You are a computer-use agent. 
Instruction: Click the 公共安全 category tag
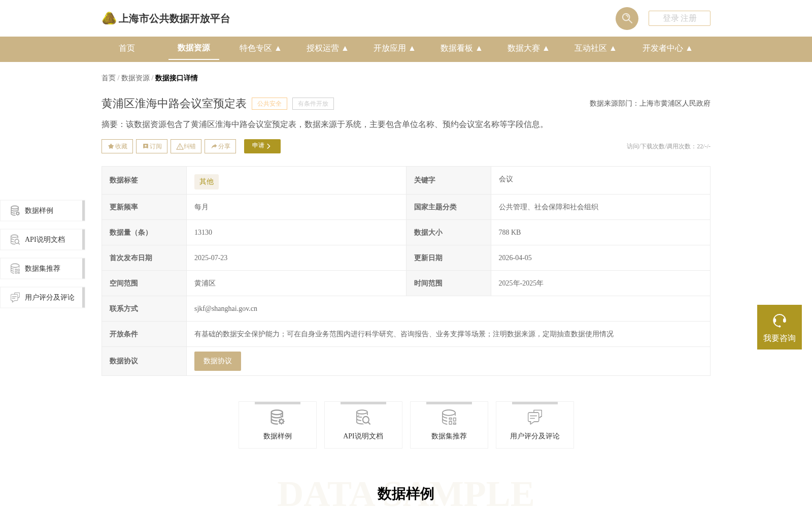269,104
